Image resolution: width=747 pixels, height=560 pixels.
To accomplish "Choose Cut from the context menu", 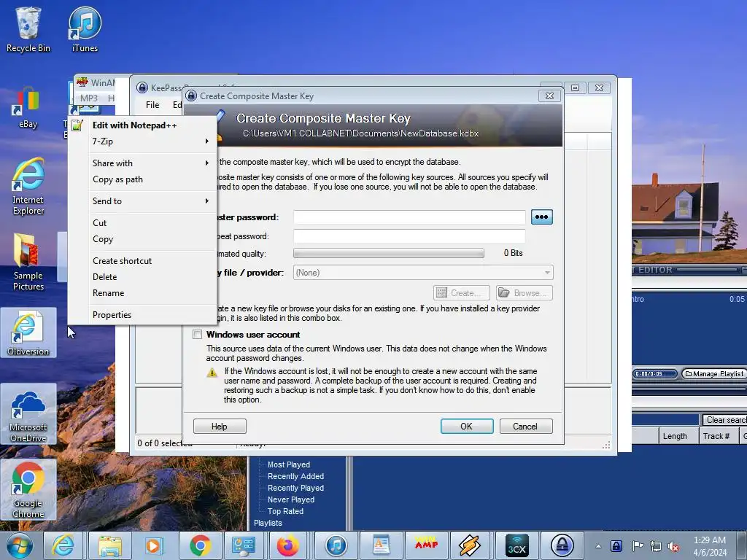I will [143, 223].
